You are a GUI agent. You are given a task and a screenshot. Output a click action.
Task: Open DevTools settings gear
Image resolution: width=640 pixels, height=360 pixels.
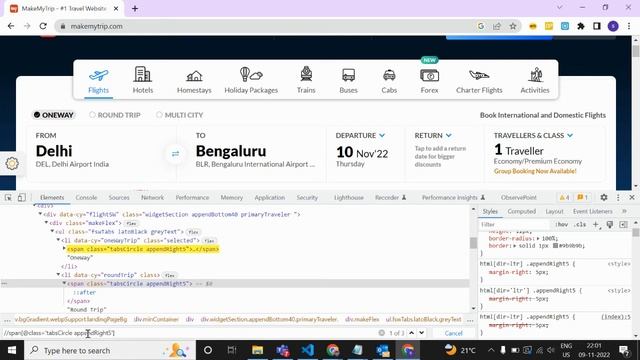click(604, 197)
